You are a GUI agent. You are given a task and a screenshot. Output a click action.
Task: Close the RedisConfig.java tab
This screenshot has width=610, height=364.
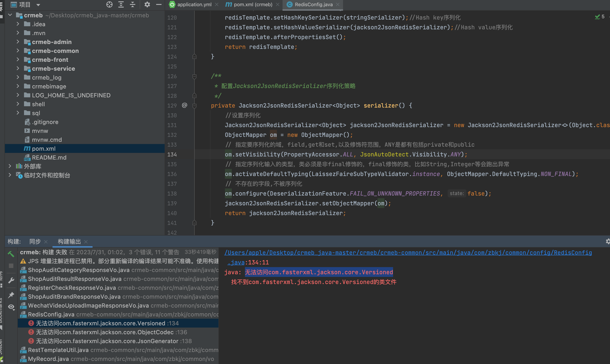(338, 4)
